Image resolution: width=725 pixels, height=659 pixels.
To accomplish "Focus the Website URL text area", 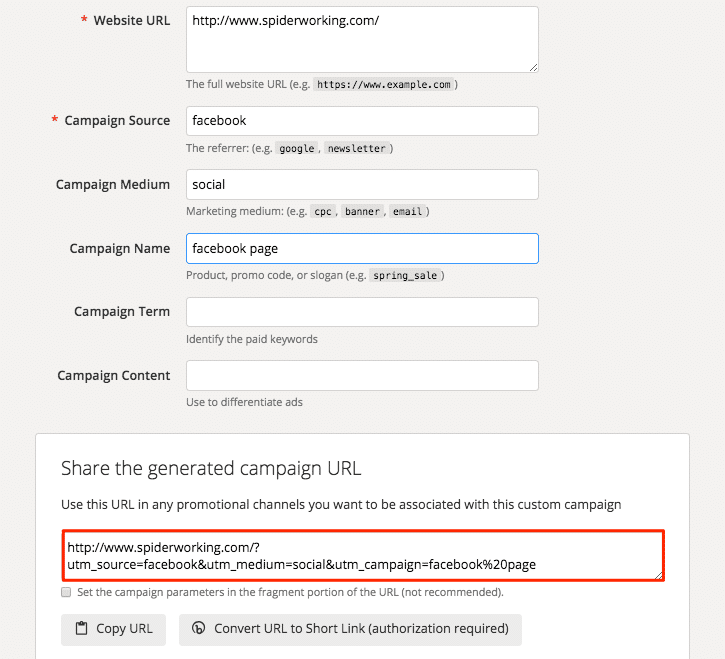I will (362, 39).
